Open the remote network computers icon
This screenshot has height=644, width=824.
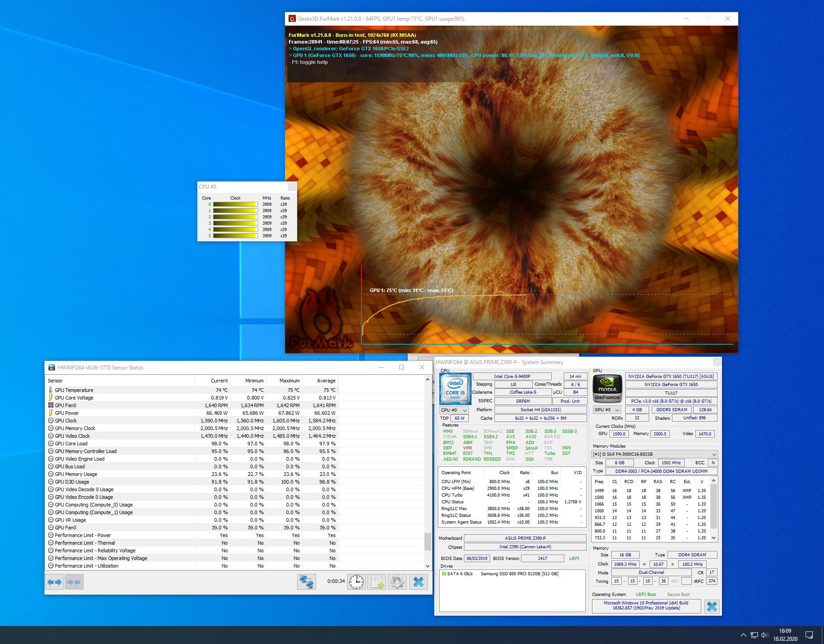click(307, 582)
